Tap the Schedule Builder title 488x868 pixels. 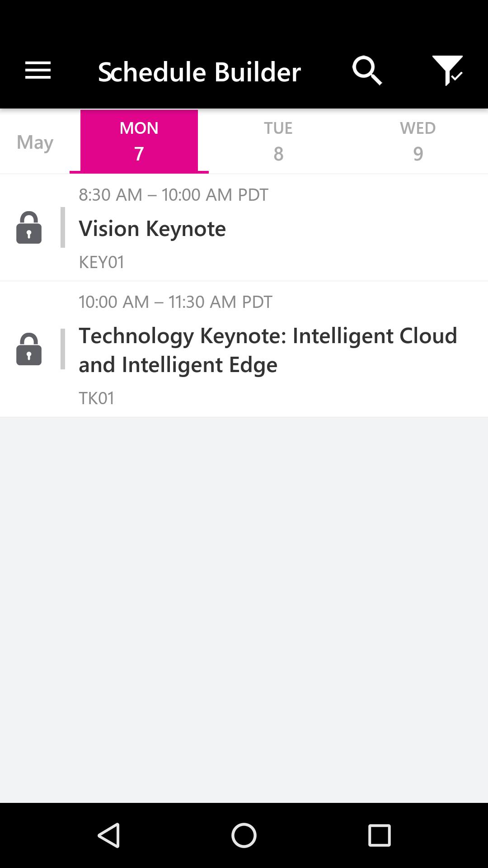199,72
